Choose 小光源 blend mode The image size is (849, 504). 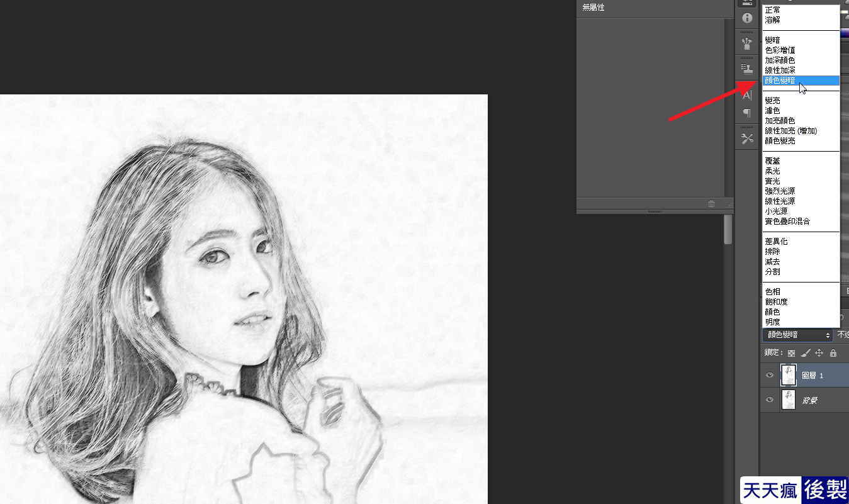click(x=801, y=211)
